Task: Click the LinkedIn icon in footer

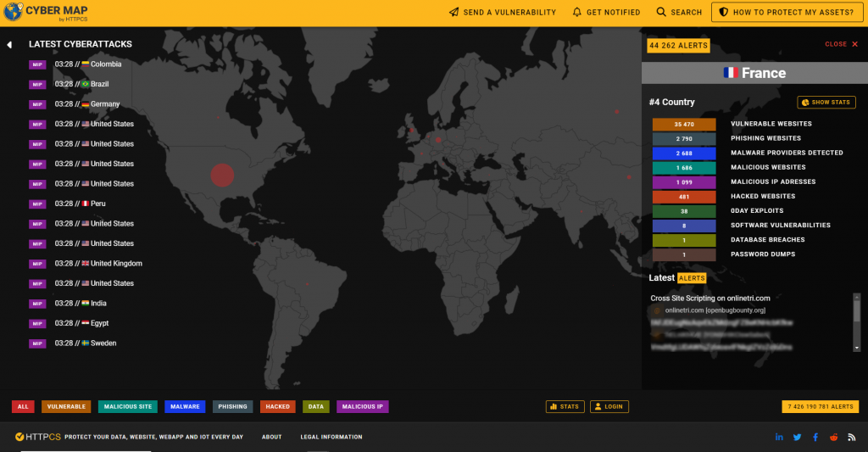Action: pyautogui.click(x=779, y=437)
